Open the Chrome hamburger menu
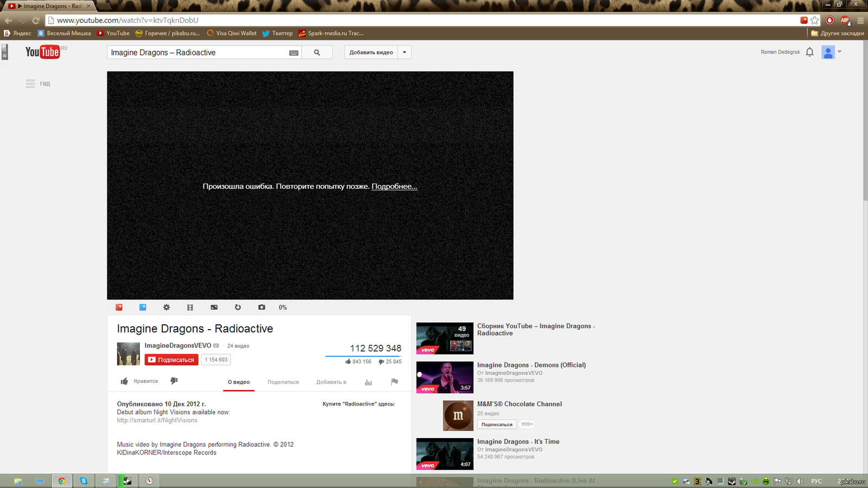 (860, 20)
